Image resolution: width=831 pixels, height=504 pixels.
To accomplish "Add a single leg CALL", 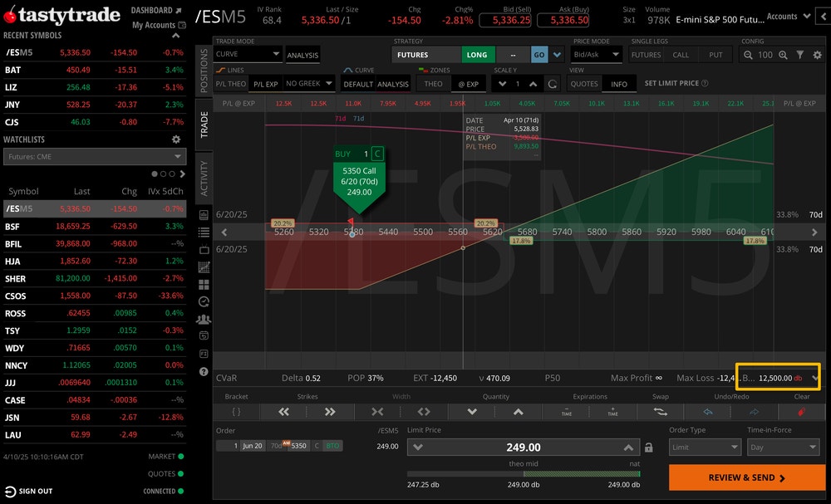I will 681,55.
